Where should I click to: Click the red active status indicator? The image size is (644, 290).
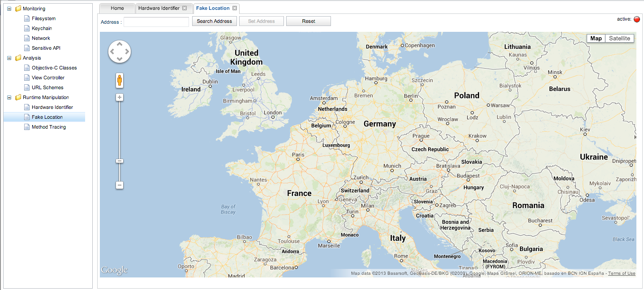pyautogui.click(x=637, y=19)
